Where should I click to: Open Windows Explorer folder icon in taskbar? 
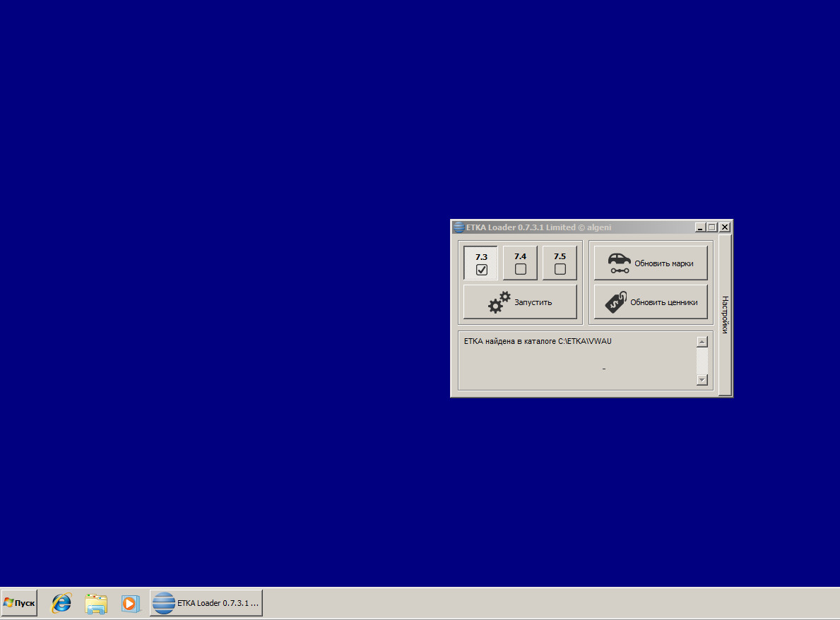[x=95, y=603]
